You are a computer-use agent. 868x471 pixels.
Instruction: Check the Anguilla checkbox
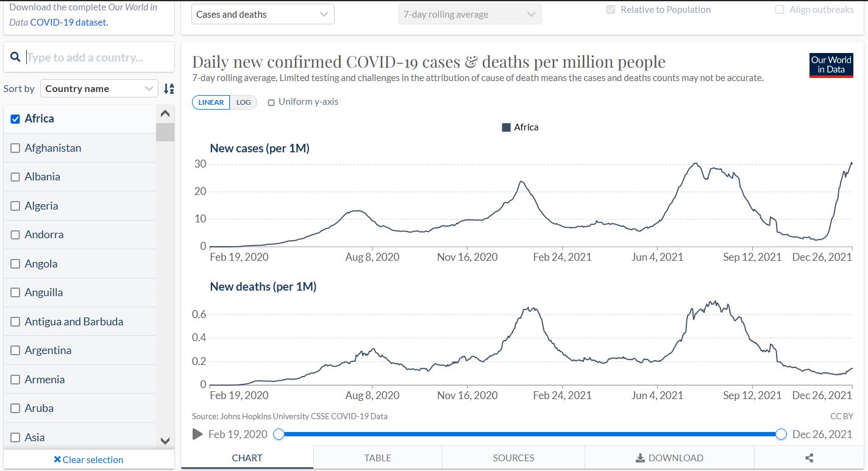tap(15, 292)
